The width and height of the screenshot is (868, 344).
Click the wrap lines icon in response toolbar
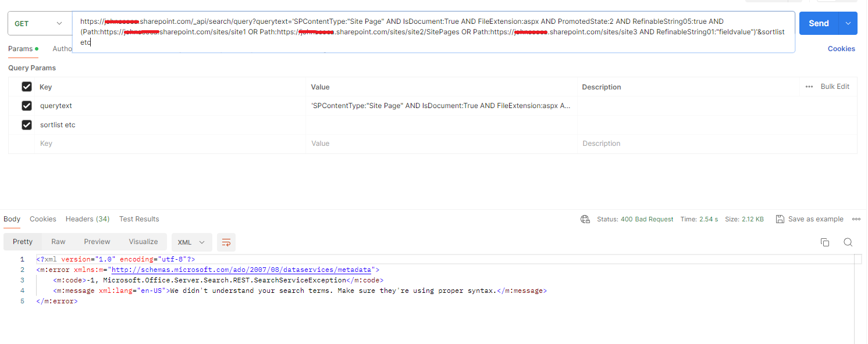point(226,242)
